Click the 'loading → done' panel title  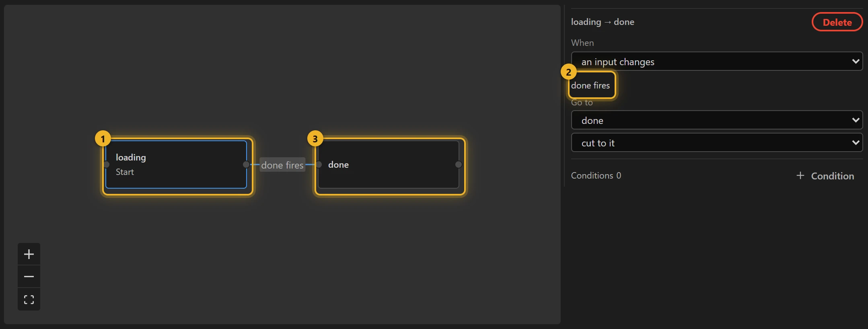point(603,22)
